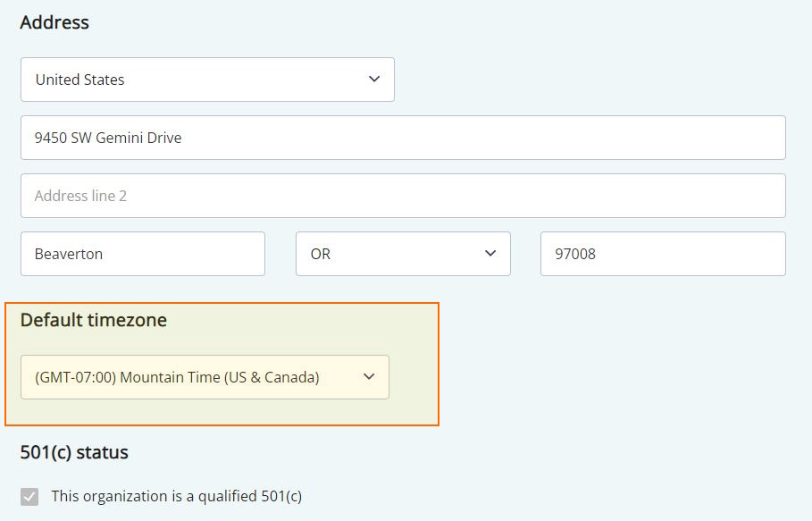Click the state dropdown arrow

[x=490, y=254]
